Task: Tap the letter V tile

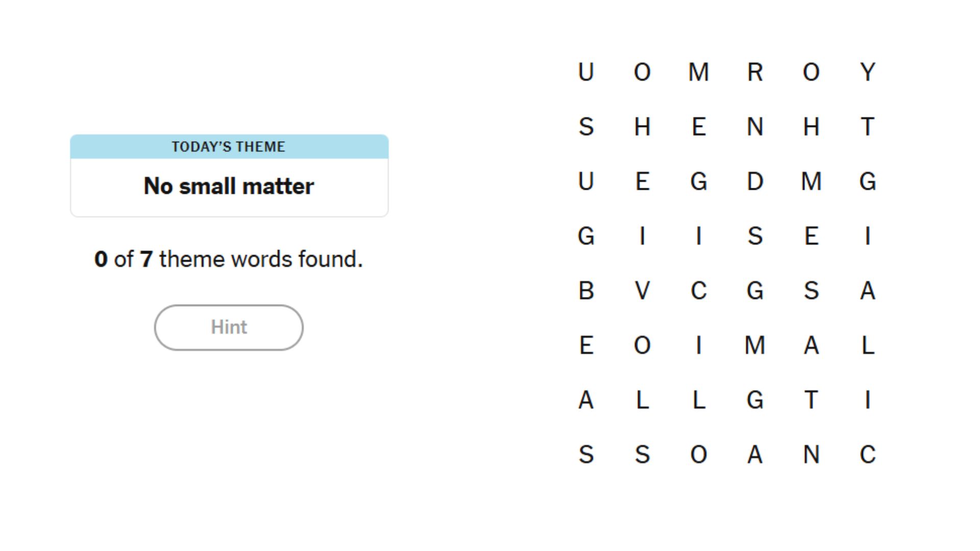Action: [642, 291]
